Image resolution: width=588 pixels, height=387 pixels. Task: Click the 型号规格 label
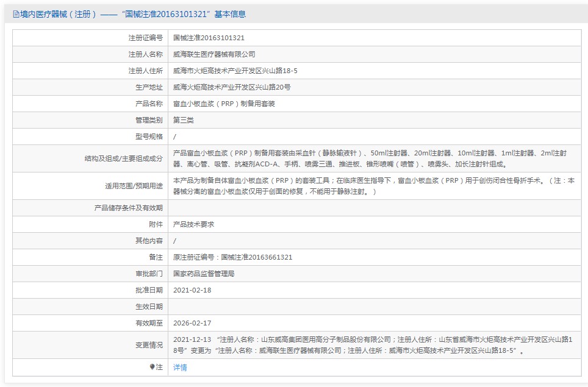pyautogui.click(x=149, y=137)
